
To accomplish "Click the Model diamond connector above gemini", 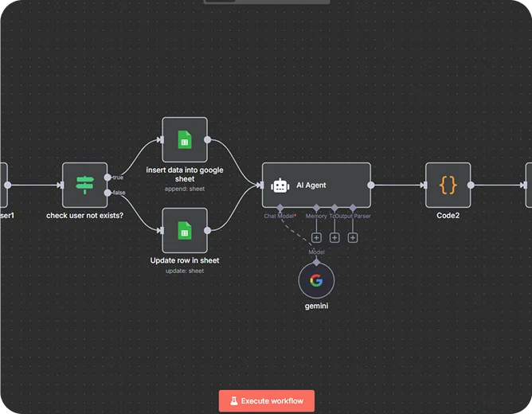I will pos(316,260).
